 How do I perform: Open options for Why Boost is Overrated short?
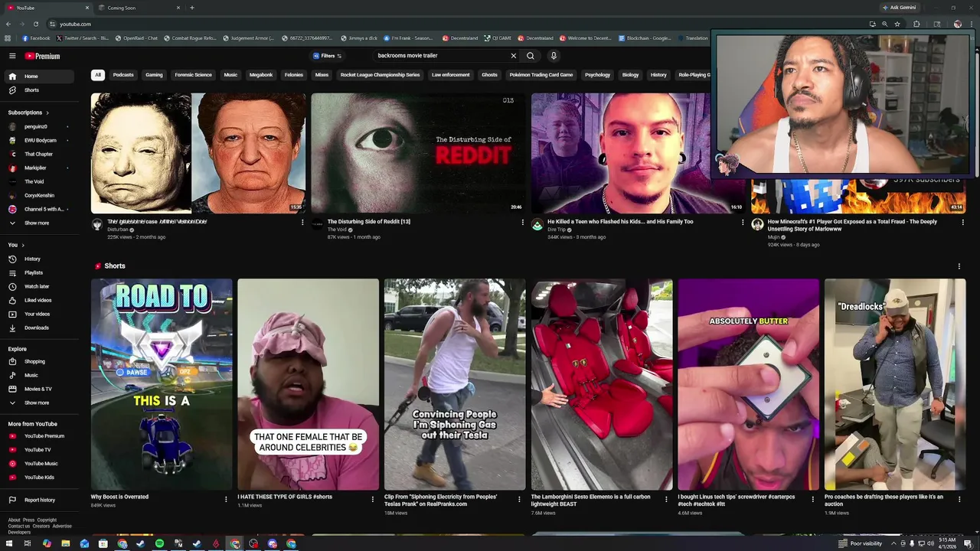[226, 499]
